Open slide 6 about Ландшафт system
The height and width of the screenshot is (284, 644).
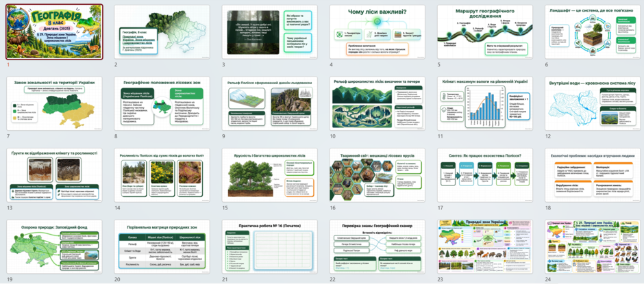(x=593, y=31)
